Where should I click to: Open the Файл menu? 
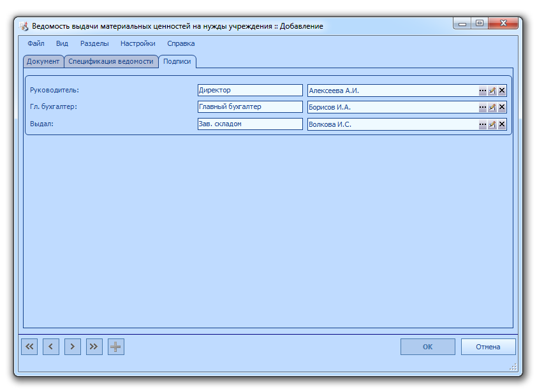(36, 43)
